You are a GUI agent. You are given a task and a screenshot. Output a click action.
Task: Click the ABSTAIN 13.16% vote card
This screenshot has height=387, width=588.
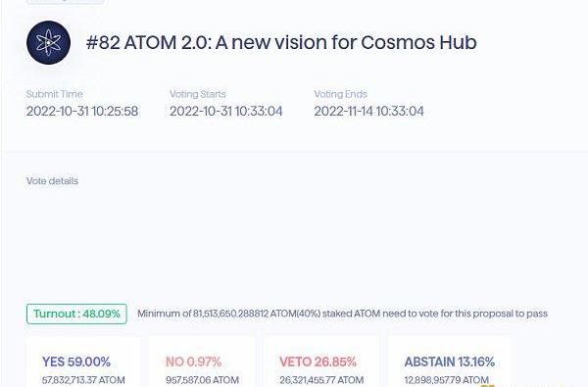click(x=449, y=363)
